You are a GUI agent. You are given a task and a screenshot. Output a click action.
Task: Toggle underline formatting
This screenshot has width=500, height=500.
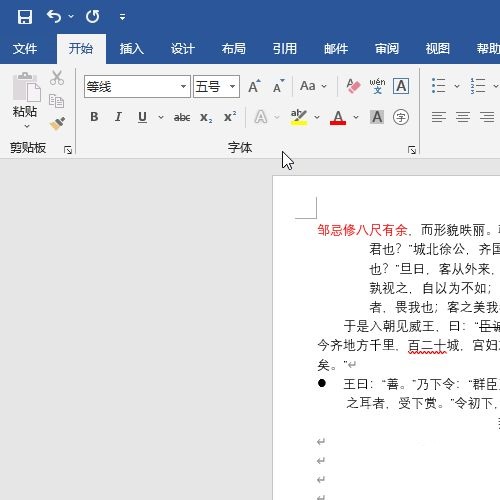142,117
